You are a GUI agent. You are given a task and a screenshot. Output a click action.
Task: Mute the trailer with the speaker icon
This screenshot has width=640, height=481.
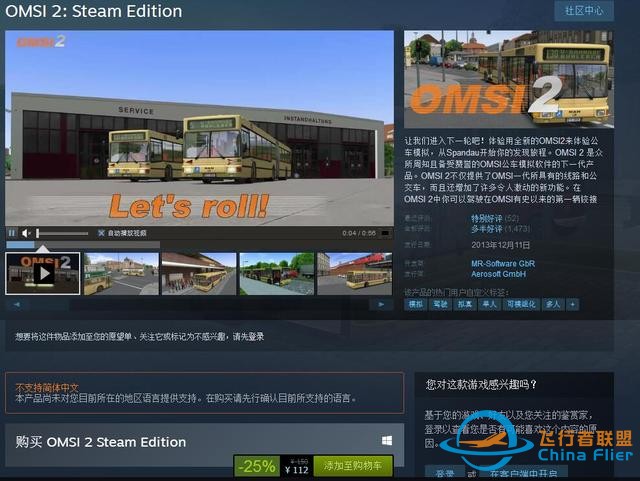pyautogui.click(x=26, y=233)
